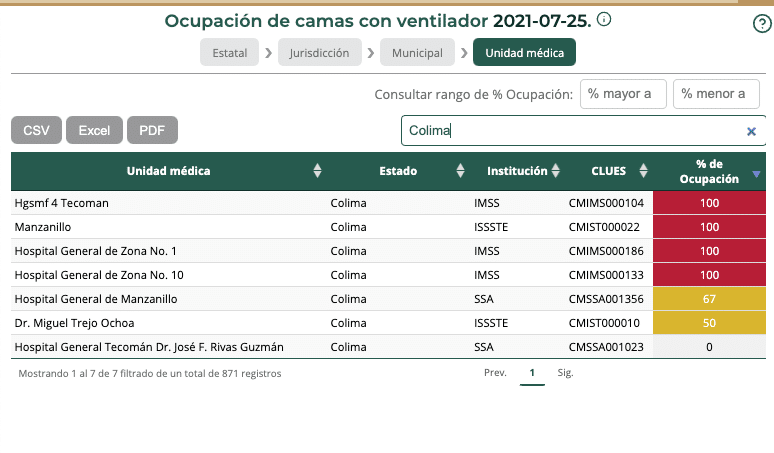Image resolution: width=774 pixels, height=453 pixels.
Task: Toggle % de Ocupación sort arrow
Action: pyautogui.click(x=756, y=173)
